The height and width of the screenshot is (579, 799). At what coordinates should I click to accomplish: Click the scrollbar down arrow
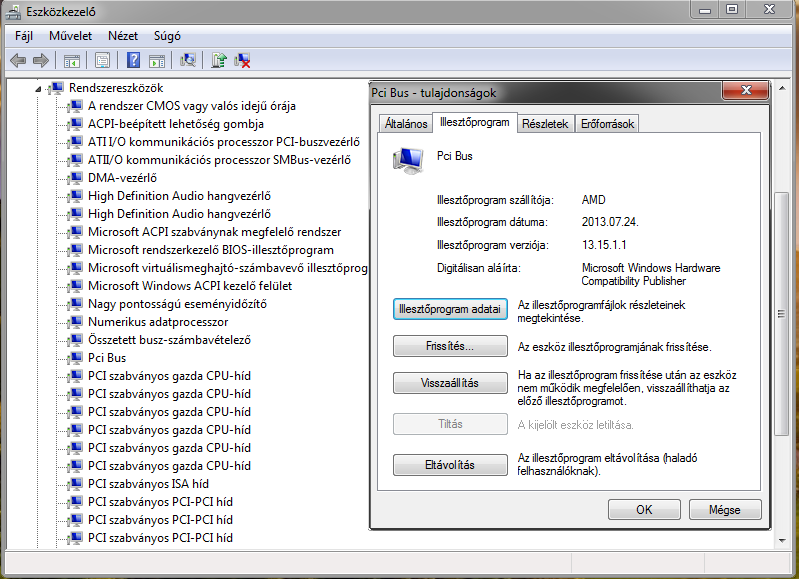(782, 541)
